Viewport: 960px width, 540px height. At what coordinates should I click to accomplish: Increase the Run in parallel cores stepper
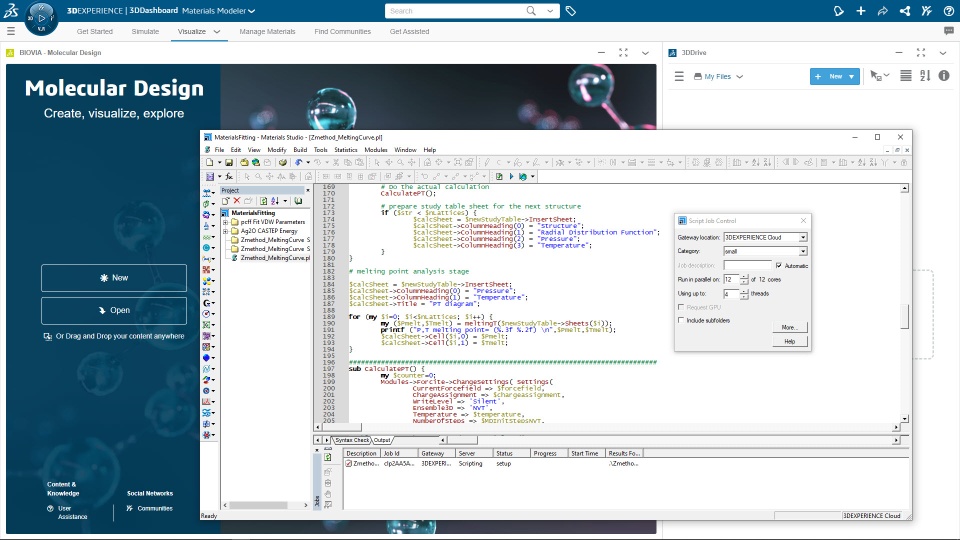[x=744, y=277]
